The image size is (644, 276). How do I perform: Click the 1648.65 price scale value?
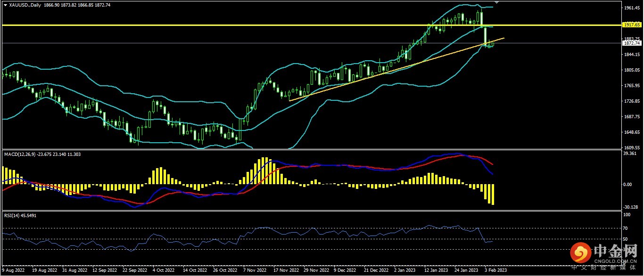[x=630, y=132]
